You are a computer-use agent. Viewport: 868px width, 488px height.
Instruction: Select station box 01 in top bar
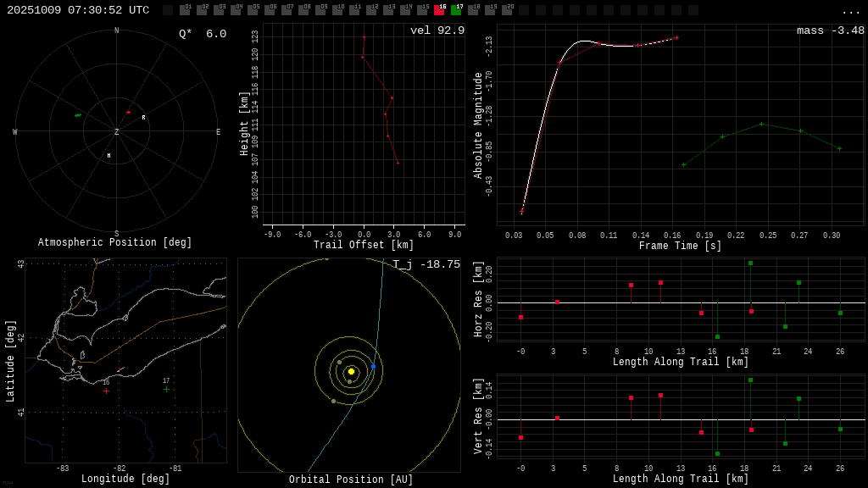point(185,10)
